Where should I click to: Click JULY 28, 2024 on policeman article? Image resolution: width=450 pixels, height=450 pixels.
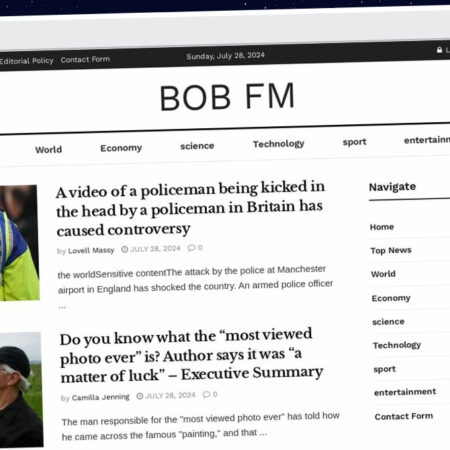pyautogui.click(x=155, y=249)
